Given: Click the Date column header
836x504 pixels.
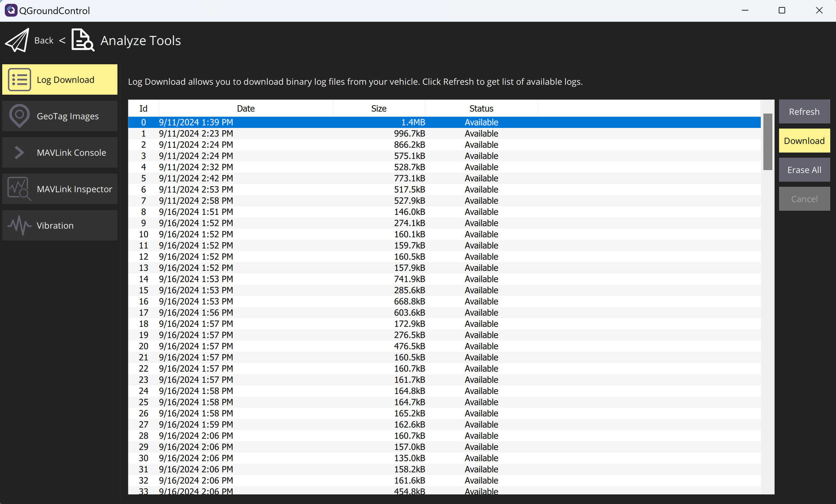Looking at the screenshot, I should coord(246,108).
